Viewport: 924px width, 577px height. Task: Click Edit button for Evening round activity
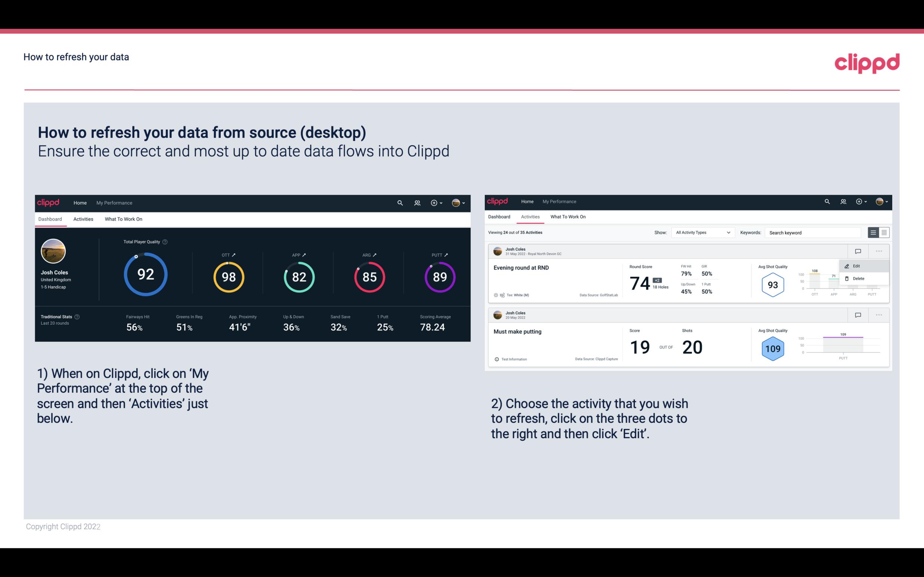click(858, 266)
